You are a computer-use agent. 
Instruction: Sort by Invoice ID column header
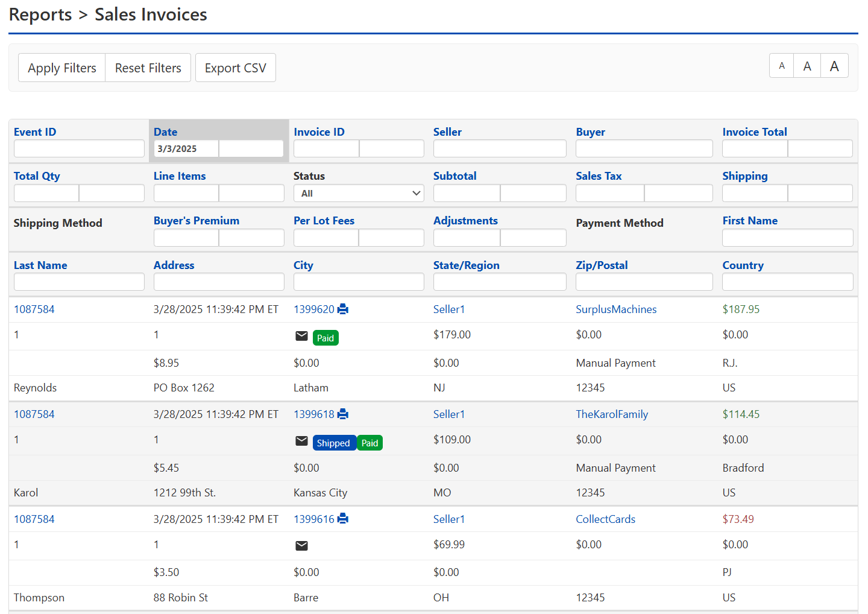[x=319, y=132]
